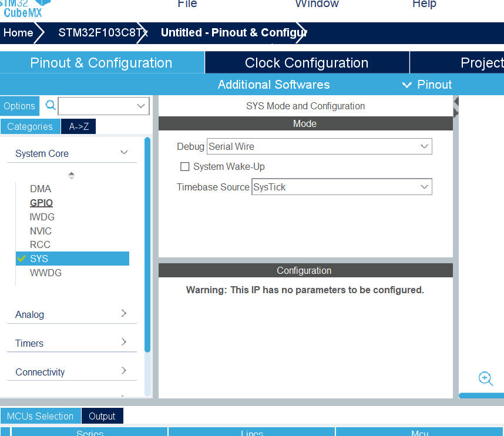Select the A->Z tab
This screenshot has width=504, height=436.
pos(79,126)
